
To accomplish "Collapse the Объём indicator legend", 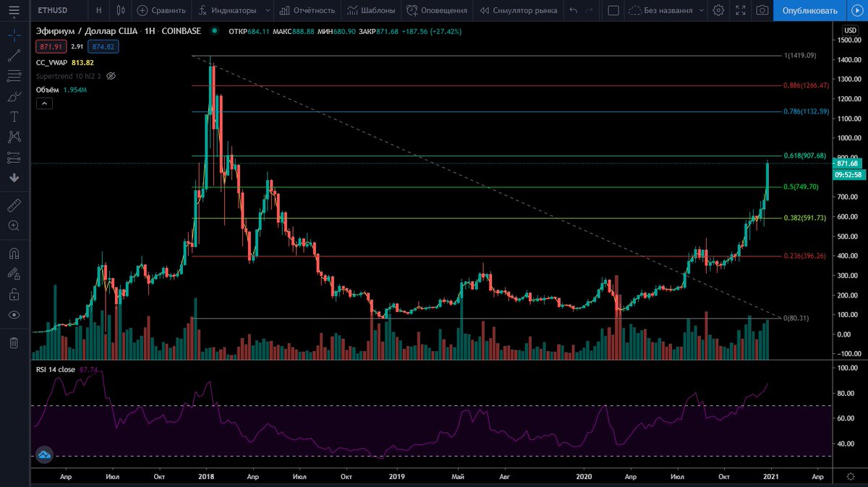I will pos(44,103).
